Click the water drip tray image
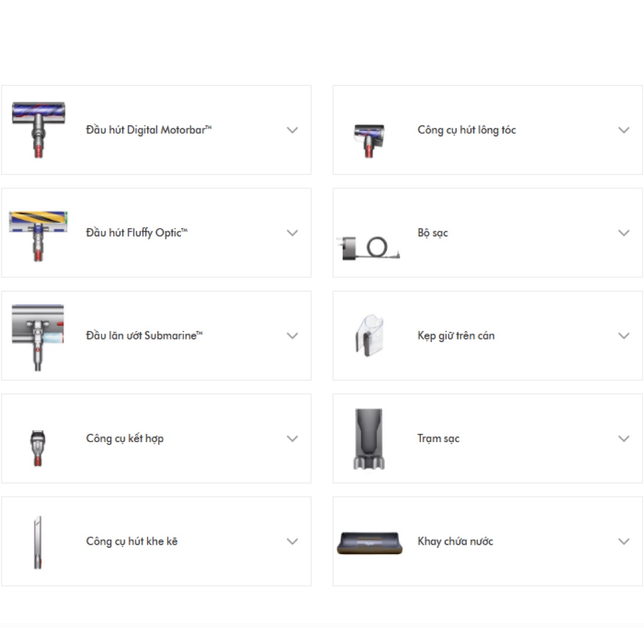This screenshot has width=644, height=644. pyautogui.click(x=369, y=543)
